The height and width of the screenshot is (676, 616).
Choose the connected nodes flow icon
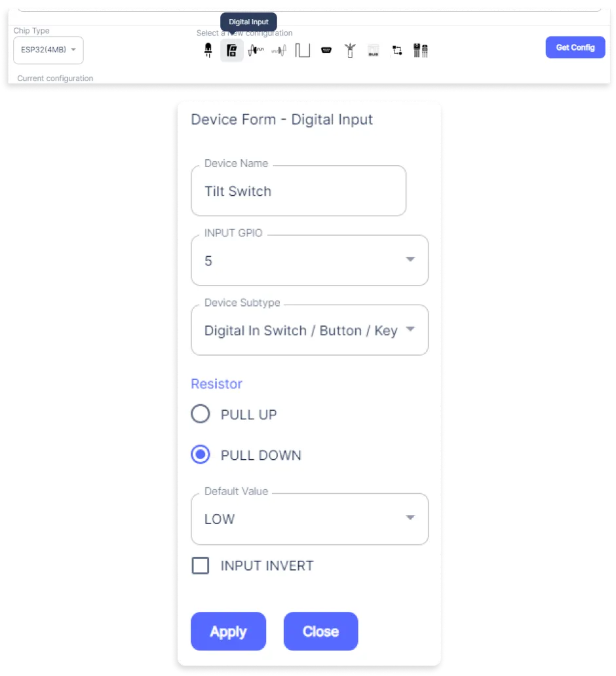[x=397, y=50]
